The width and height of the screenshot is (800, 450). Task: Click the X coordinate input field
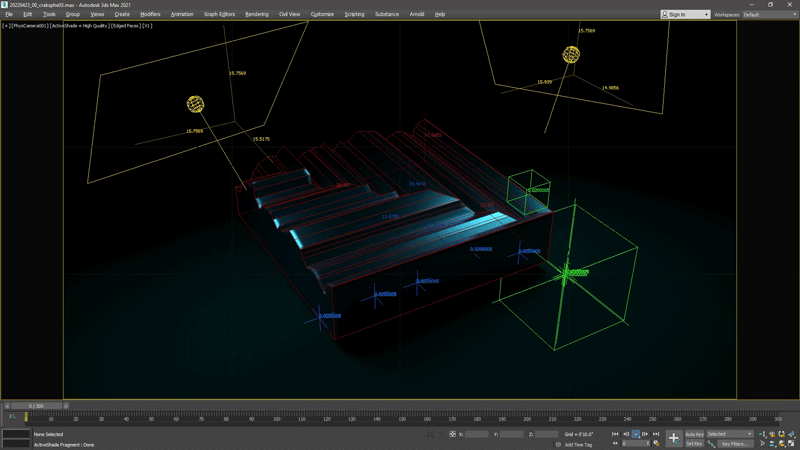477,434
